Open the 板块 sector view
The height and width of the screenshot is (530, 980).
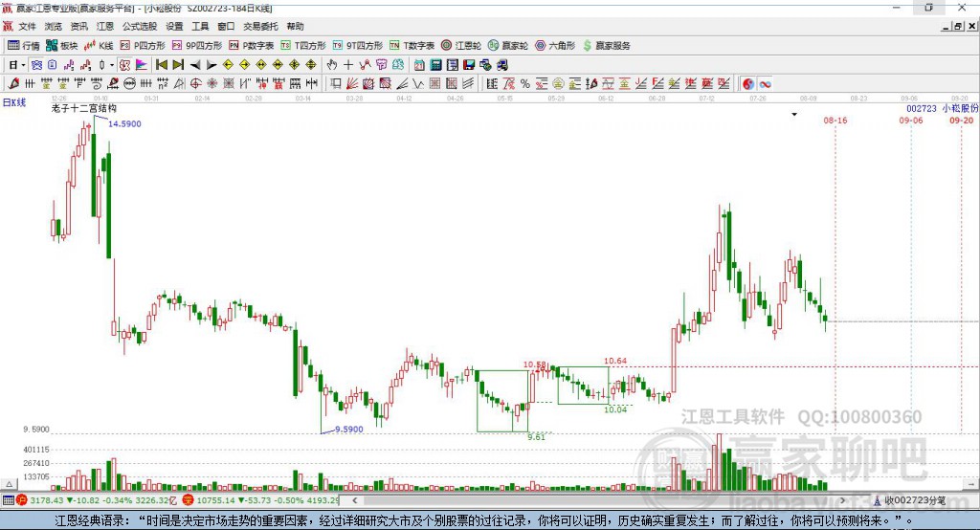click(62, 46)
